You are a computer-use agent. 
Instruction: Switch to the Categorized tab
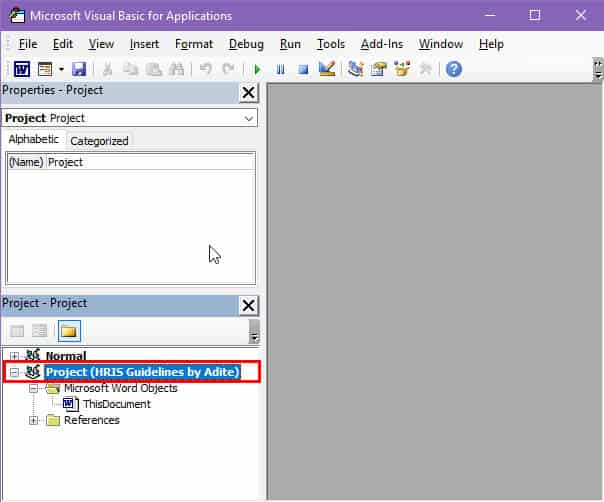coord(99,141)
